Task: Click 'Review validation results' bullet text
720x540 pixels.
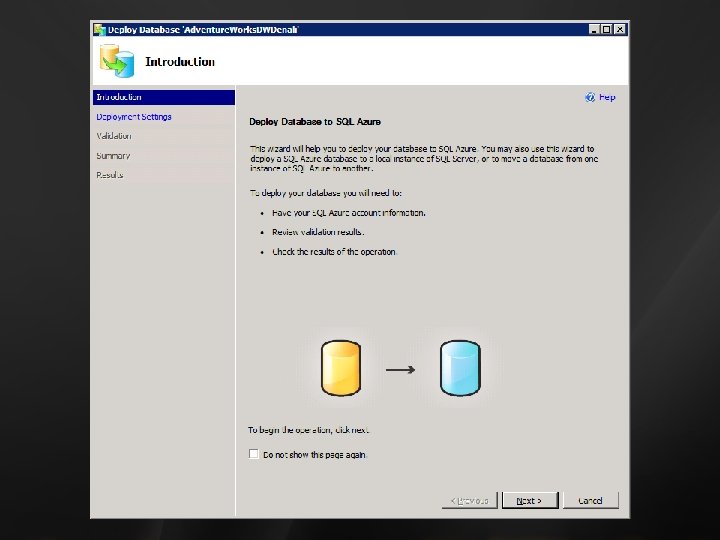Action: [318, 232]
